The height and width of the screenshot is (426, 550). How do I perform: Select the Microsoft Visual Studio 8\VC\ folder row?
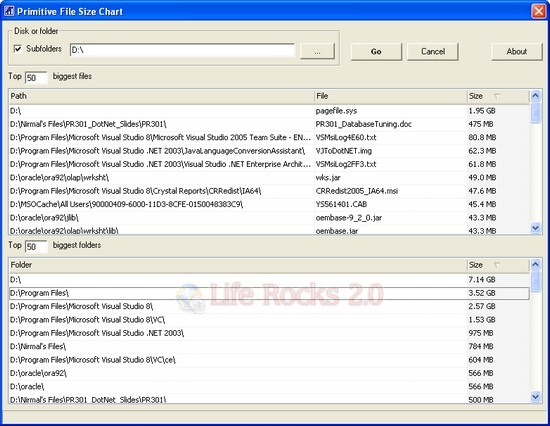(269, 320)
